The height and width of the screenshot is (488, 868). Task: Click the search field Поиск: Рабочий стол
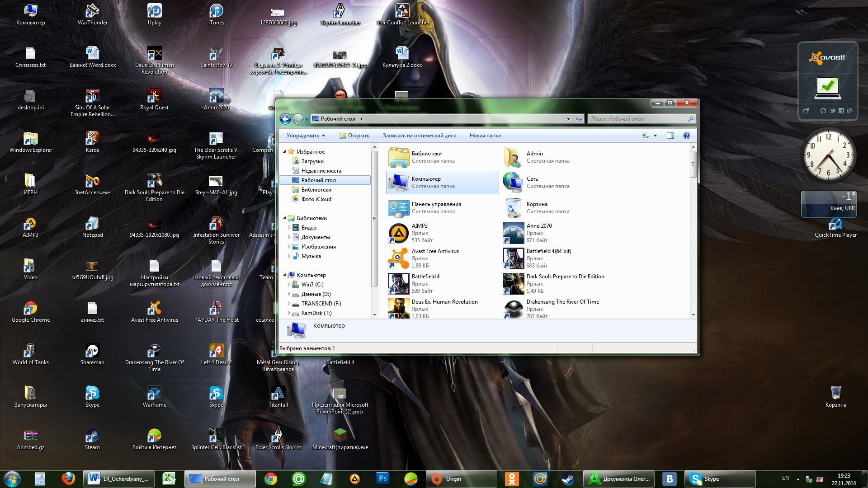641,119
